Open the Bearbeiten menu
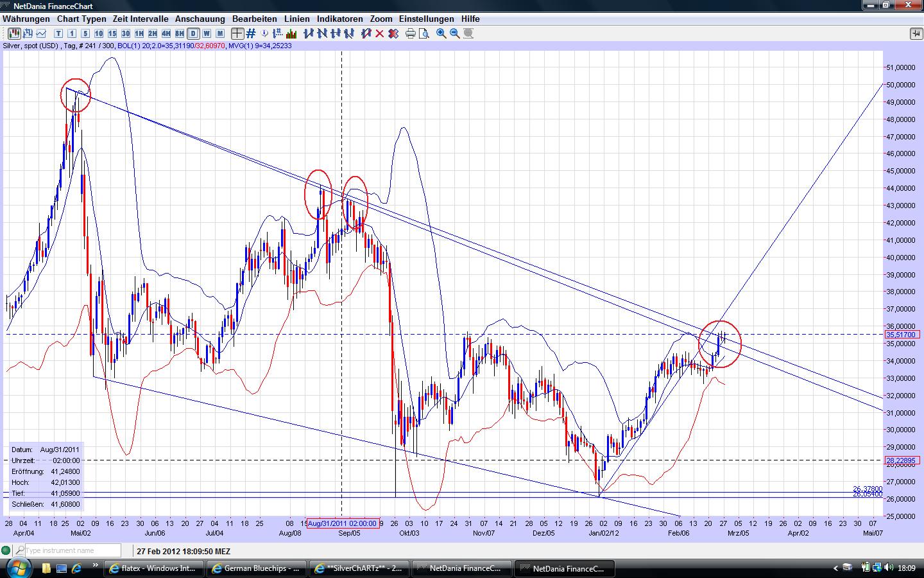 pyautogui.click(x=255, y=19)
